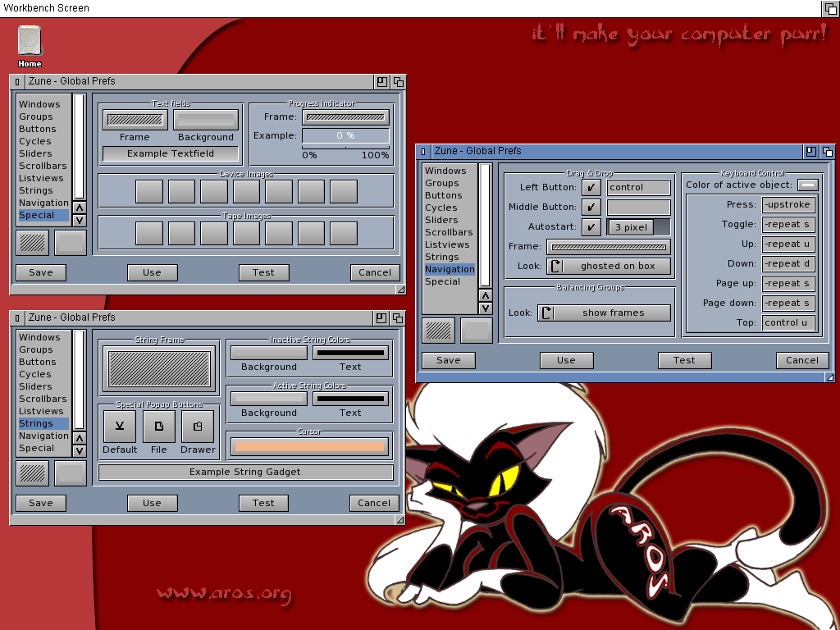Click Inactive String Colors Background swatch

pos(269,353)
